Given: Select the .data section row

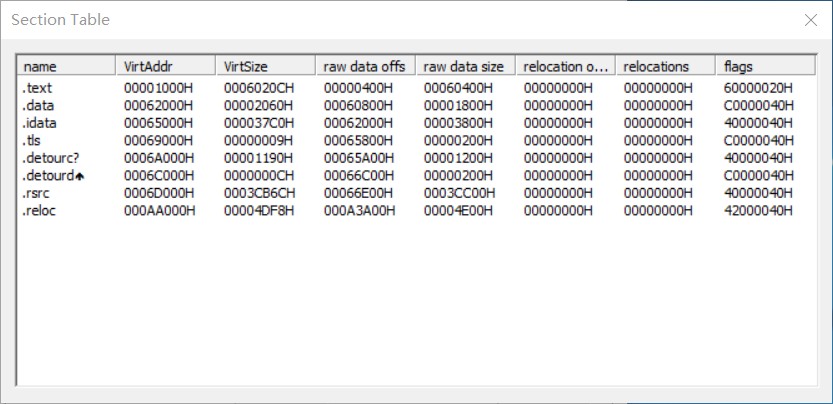Looking at the screenshot, I should [x=416, y=106].
